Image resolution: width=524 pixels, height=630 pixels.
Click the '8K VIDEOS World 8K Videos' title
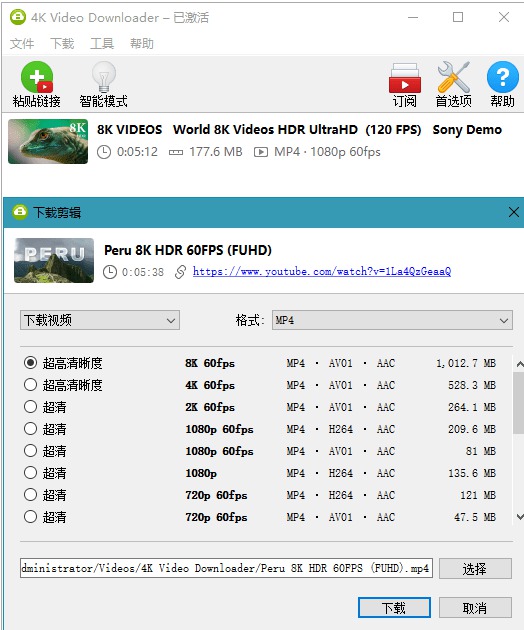tap(299, 130)
